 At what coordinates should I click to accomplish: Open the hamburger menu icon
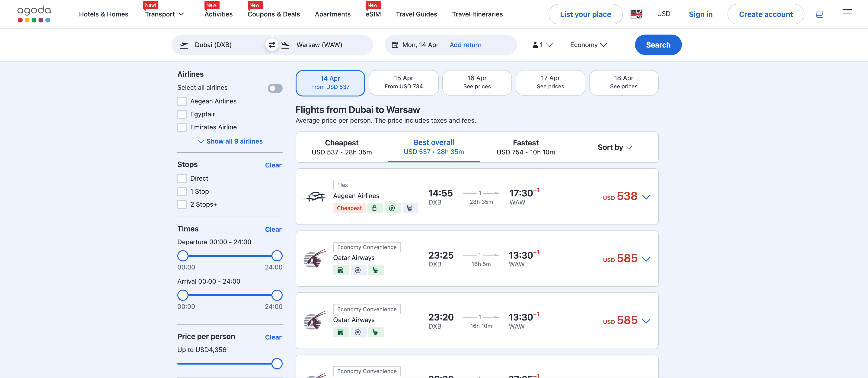(847, 14)
